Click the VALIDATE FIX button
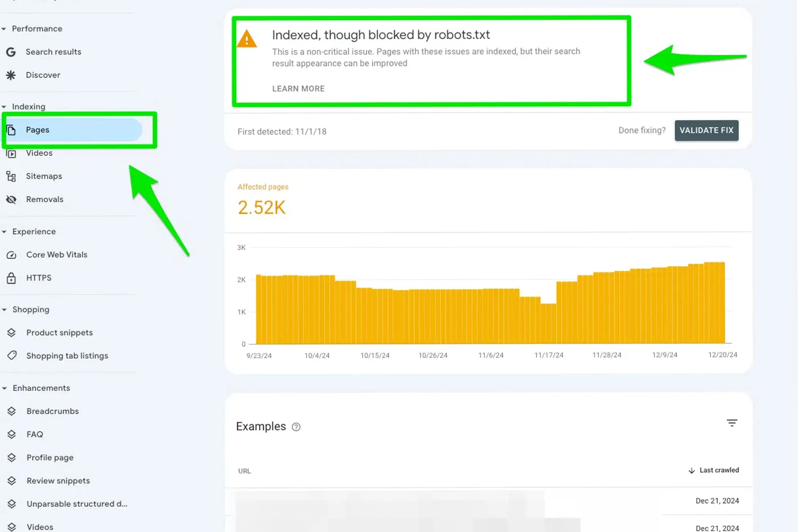Image resolution: width=798 pixels, height=532 pixels. point(707,130)
